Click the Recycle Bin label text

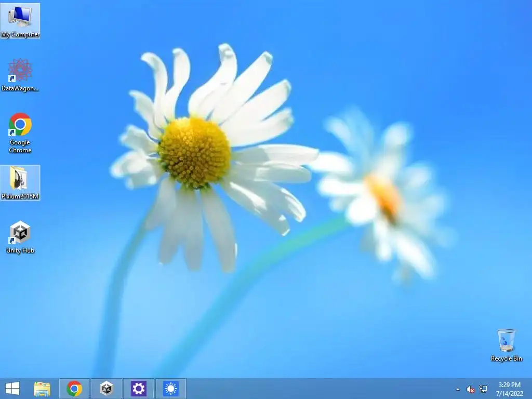[506, 358]
